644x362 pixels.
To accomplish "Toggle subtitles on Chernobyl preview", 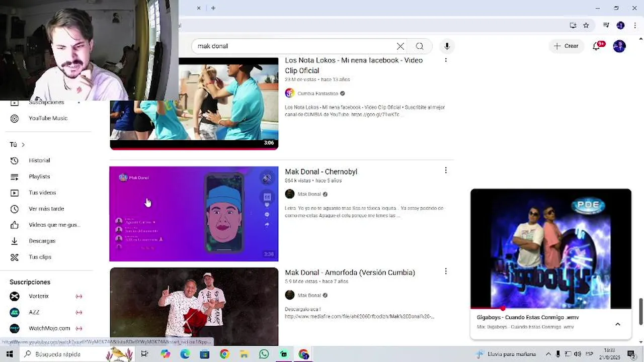I will coord(267,197).
